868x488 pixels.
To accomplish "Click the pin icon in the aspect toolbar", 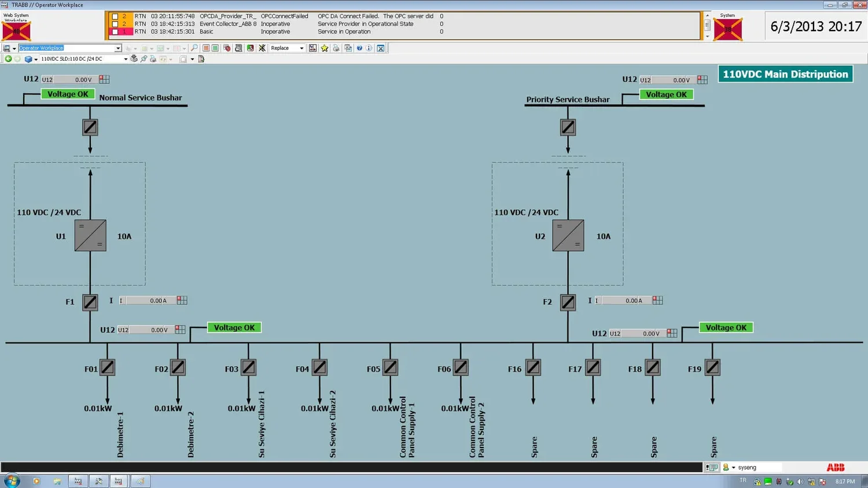I will (x=144, y=59).
